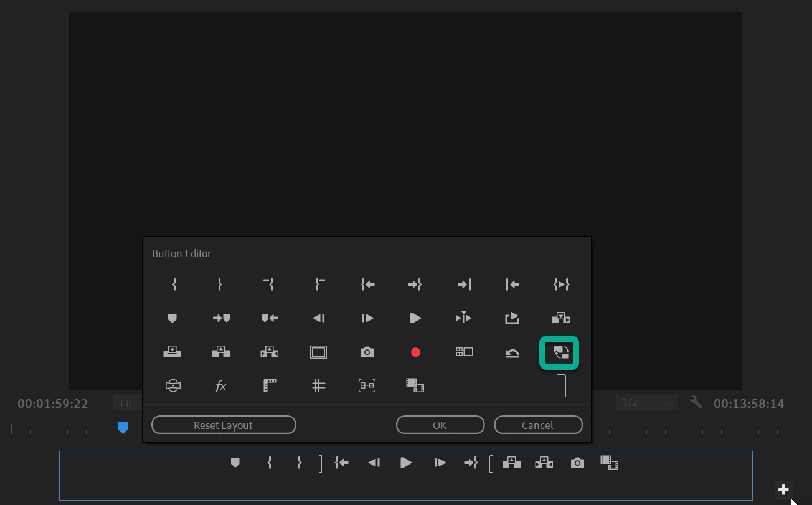Select Comparison View icon in Button Editor
Image resolution: width=812 pixels, height=505 pixels.
[x=415, y=386]
